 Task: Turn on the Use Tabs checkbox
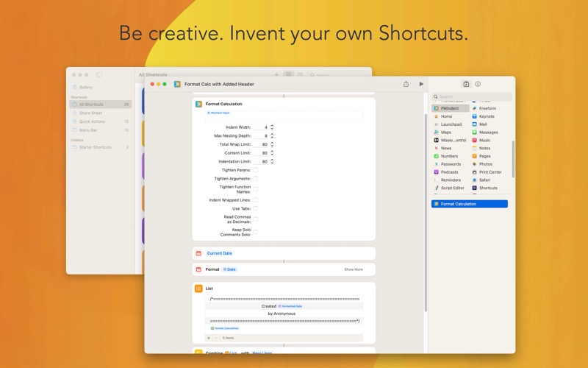click(255, 208)
